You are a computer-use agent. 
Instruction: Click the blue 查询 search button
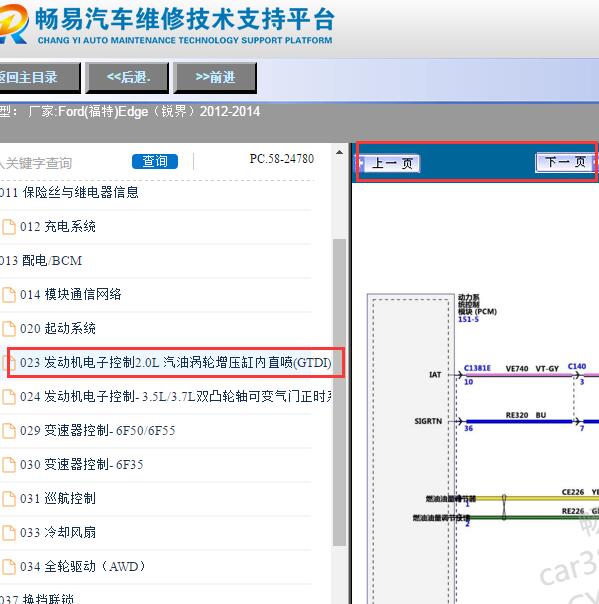155,161
